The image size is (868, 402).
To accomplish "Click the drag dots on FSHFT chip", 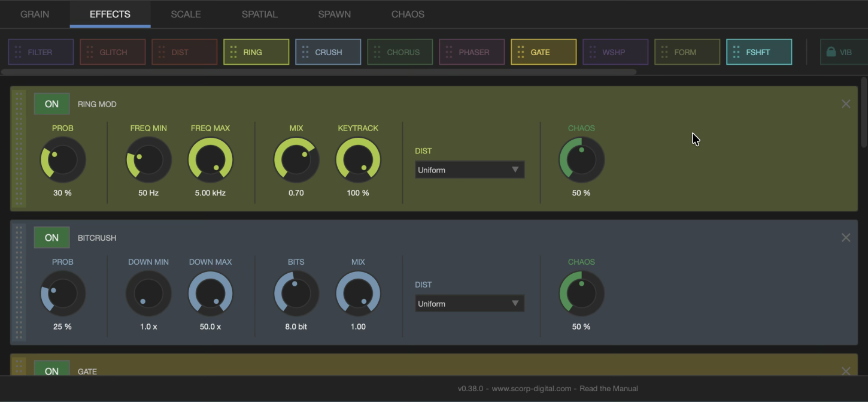I will (736, 52).
